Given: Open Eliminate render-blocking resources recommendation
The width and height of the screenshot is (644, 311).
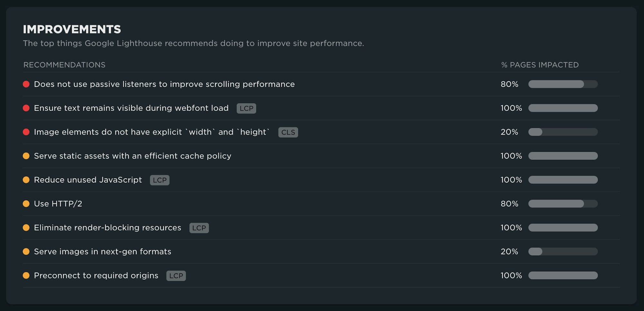Looking at the screenshot, I should coord(108,228).
